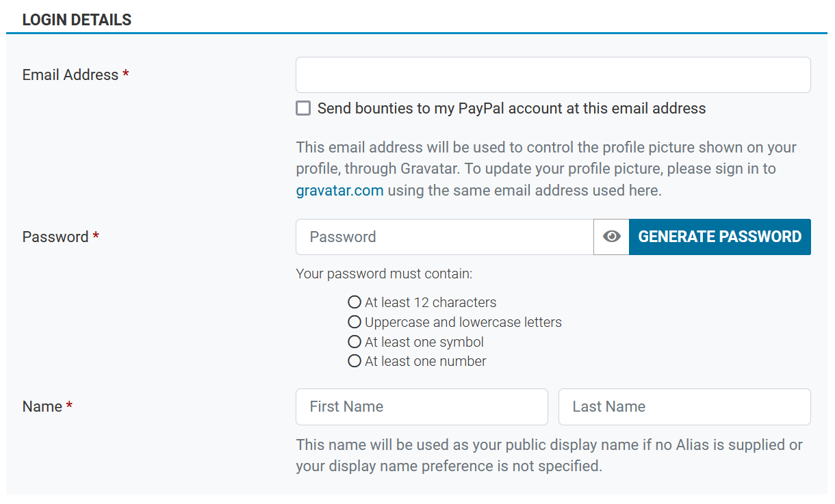The width and height of the screenshot is (835, 504).
Task: Click the Last Name input field
Action: coord(684,406)
